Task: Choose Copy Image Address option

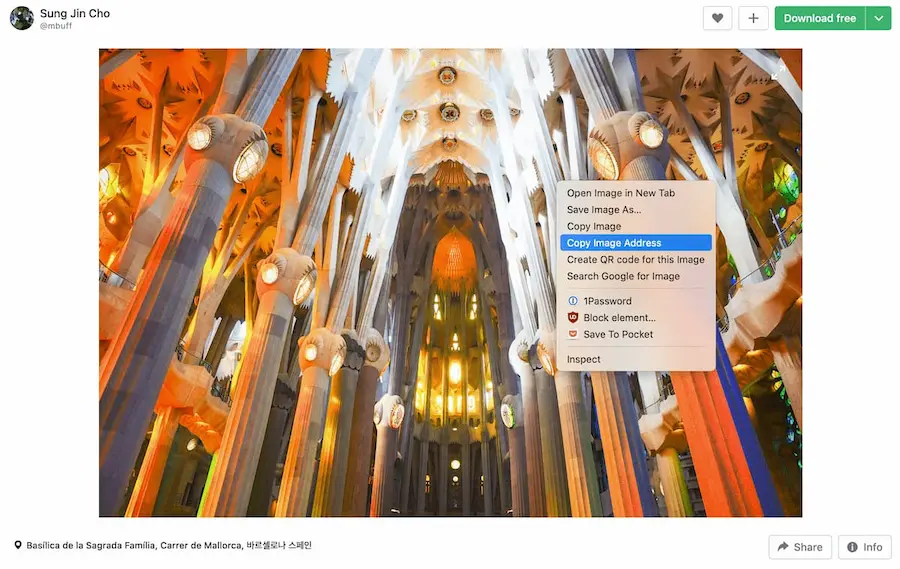Action: (x=614, y=243)
